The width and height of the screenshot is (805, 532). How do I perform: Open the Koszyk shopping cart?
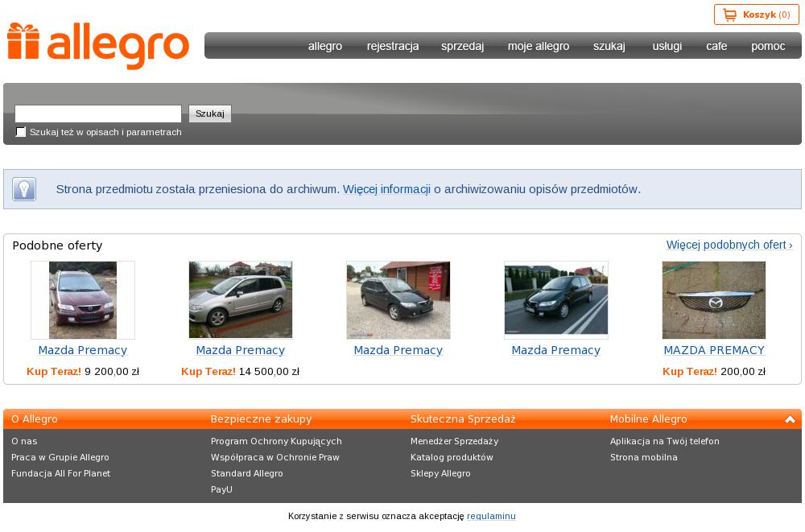pos(756,15)
